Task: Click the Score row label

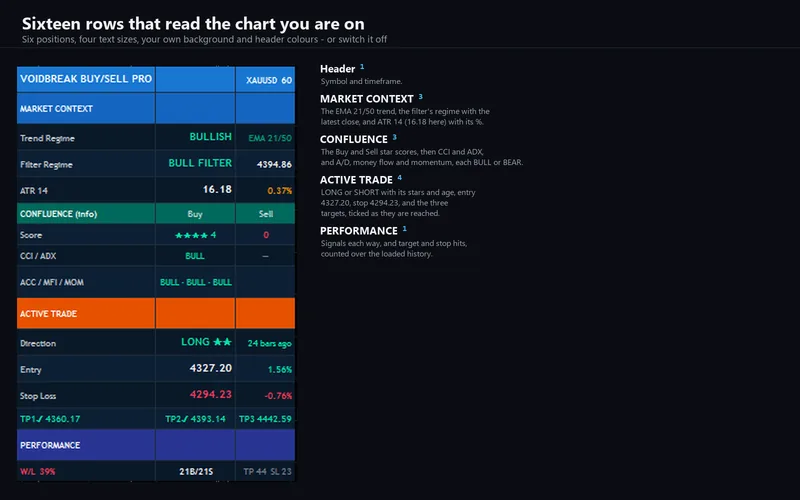Action: click(x=31, y=235)
